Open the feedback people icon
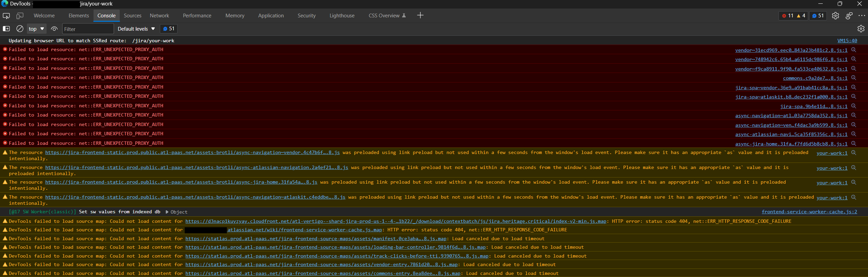This screenshot has width=868, height=277. (x=849, y=16)
